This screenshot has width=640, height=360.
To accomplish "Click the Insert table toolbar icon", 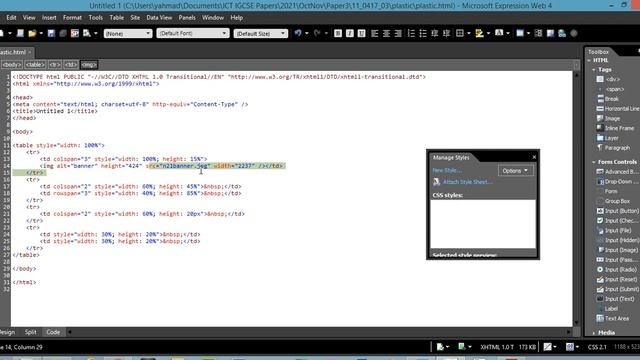I will [520, 33].
